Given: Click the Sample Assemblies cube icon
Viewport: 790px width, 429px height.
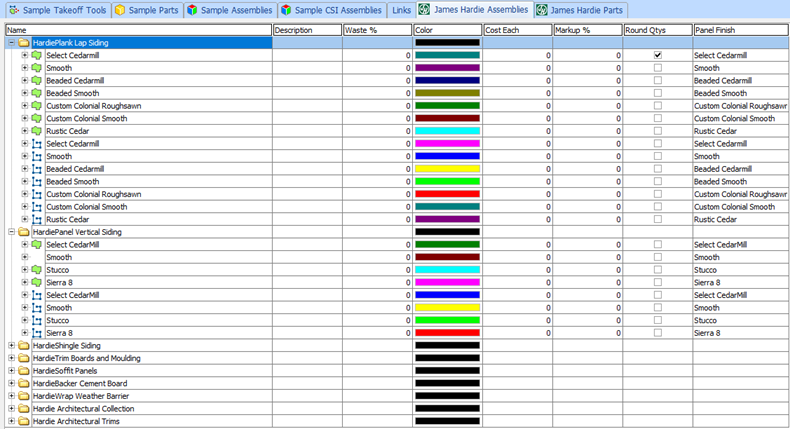Looking at the screenshot, I should point(192,10).
